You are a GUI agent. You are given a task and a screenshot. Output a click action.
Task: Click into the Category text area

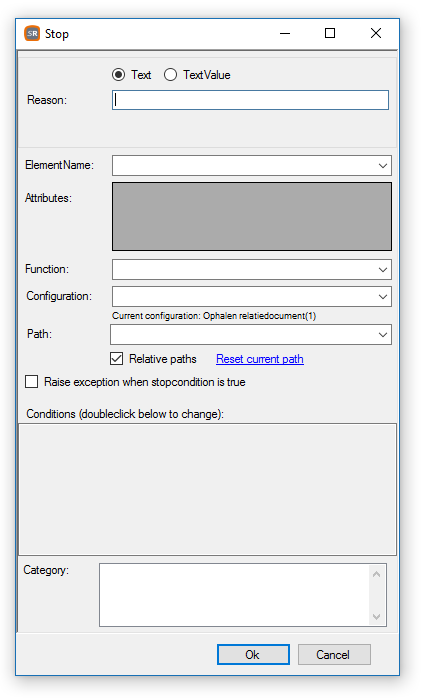[234, 595]
